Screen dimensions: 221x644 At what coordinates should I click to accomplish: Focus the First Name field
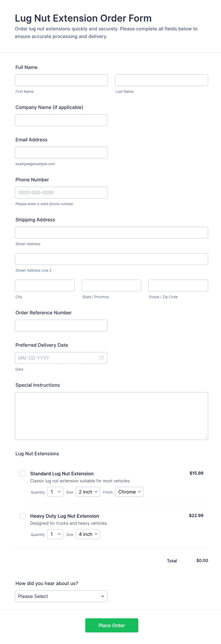point(61,80)
